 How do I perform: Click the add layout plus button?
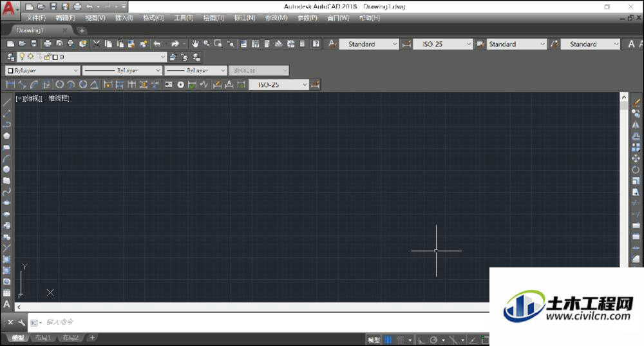click(92, 338)
